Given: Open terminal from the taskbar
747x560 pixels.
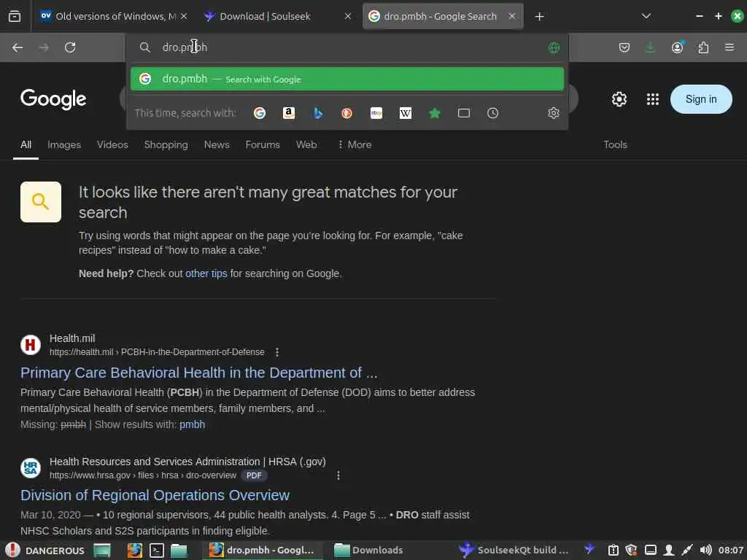Looking at the screenshot, I should 157,551.
